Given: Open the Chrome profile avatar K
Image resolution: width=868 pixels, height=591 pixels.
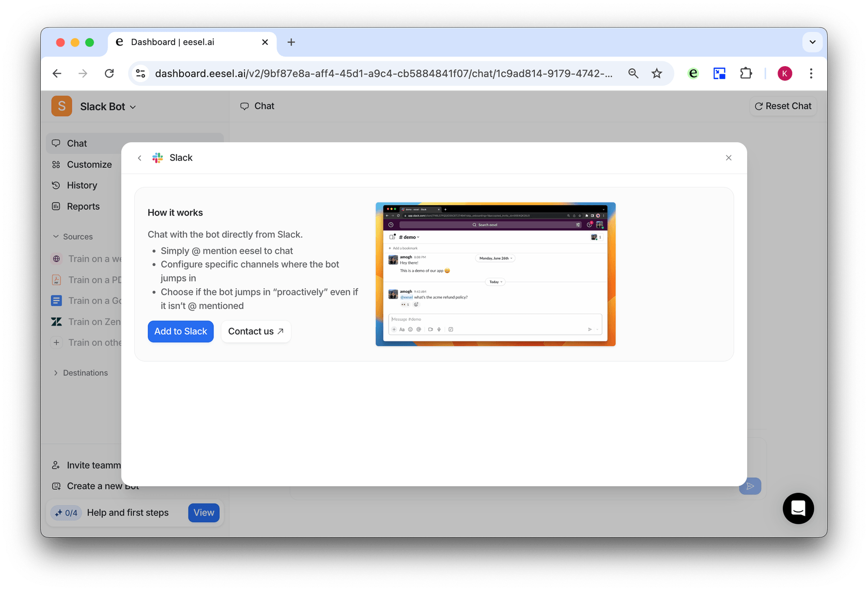Looking at the screenshot, I should [784, 73].
